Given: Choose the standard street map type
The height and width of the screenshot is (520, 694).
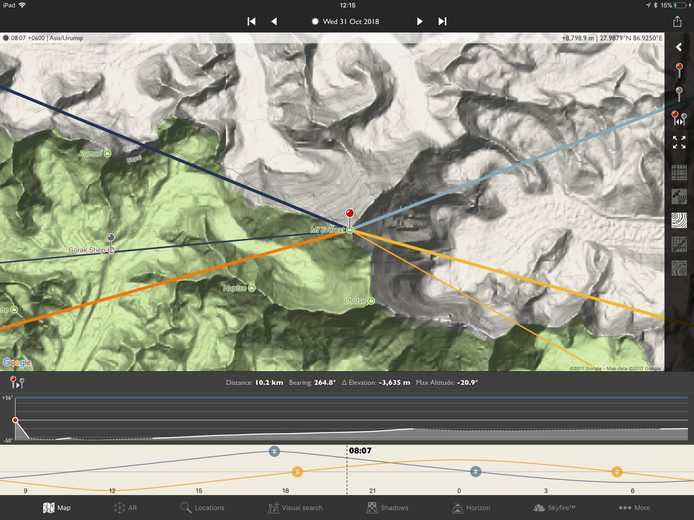Looking at the screenshot, I should click(x=679, y=173).
